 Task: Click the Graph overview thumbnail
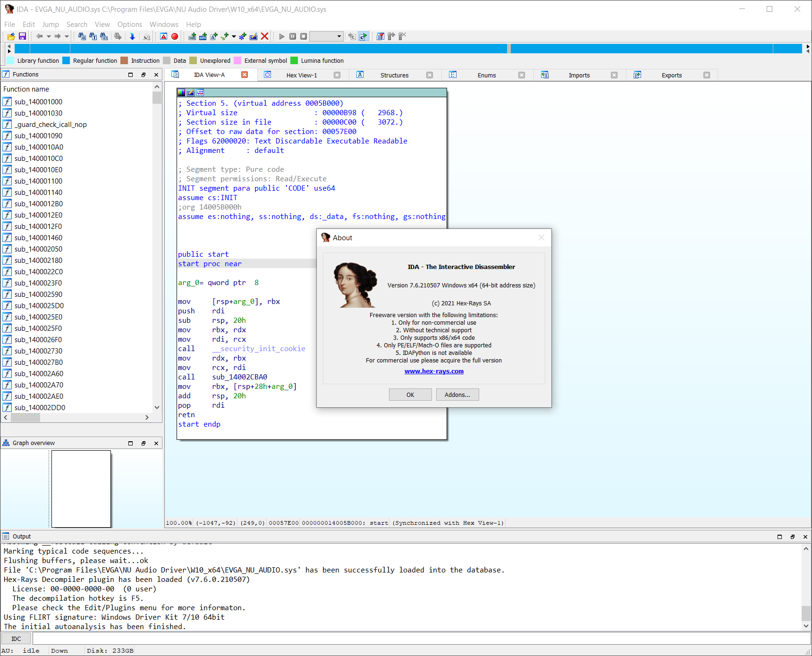[x=81, y=488]
